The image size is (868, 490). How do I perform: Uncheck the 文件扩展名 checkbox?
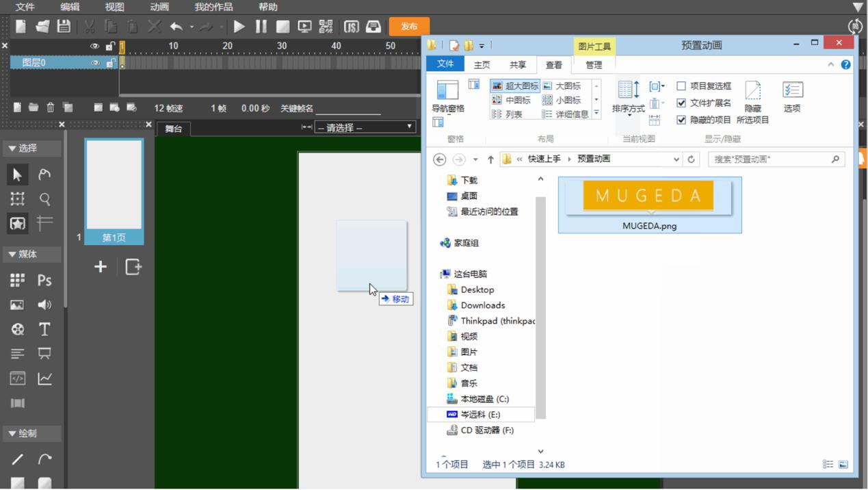(x=681, y=103)
